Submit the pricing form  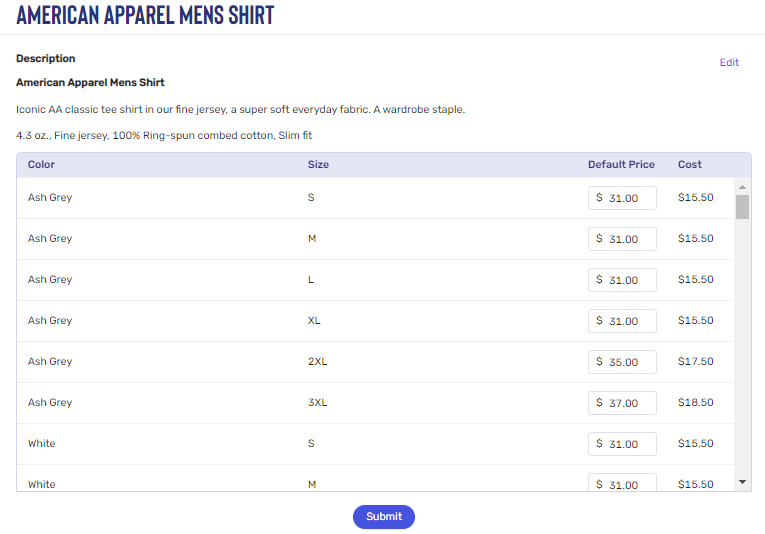point(383,516)
